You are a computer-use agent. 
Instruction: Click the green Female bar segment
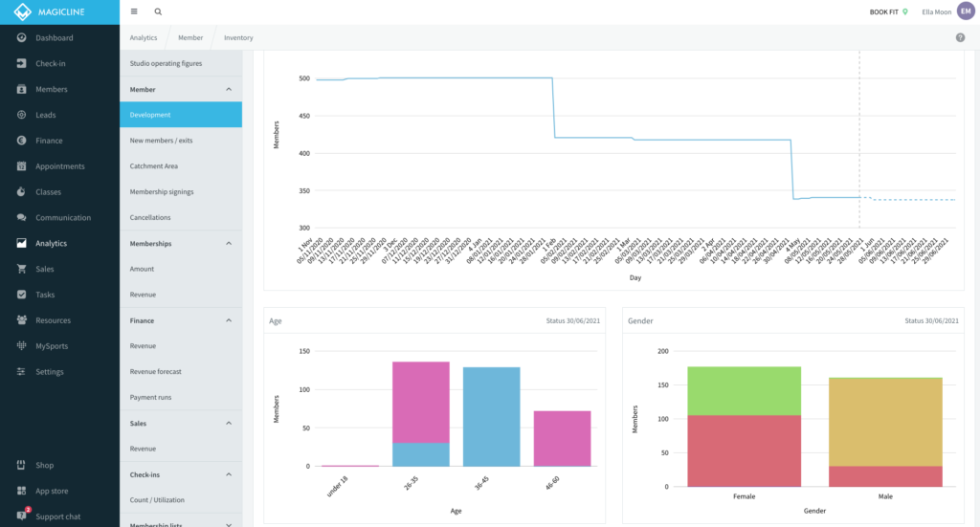pyautogui.click(x=744, y=390)
